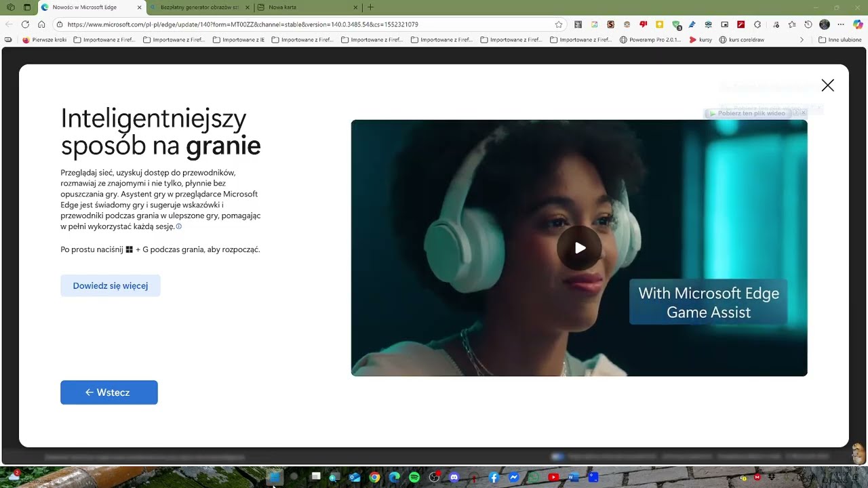Click the Wstecz button
The image size is (868, 488).
[109, 392]
